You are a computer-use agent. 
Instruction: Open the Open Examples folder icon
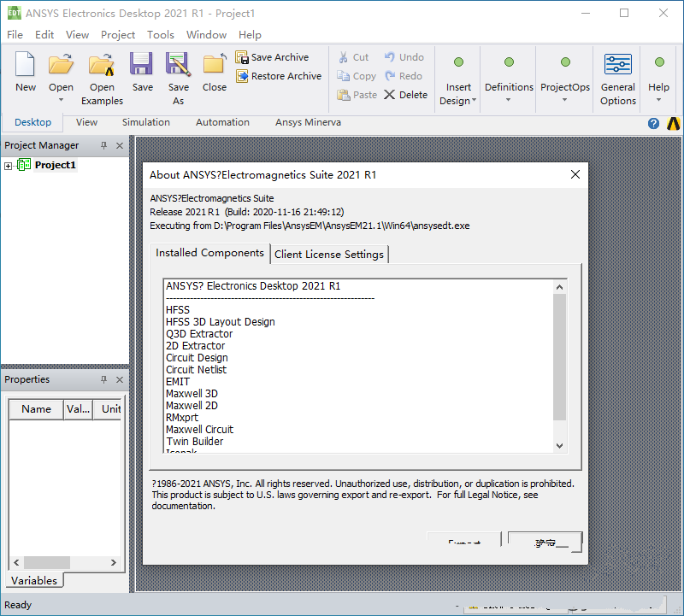point(102,64)
